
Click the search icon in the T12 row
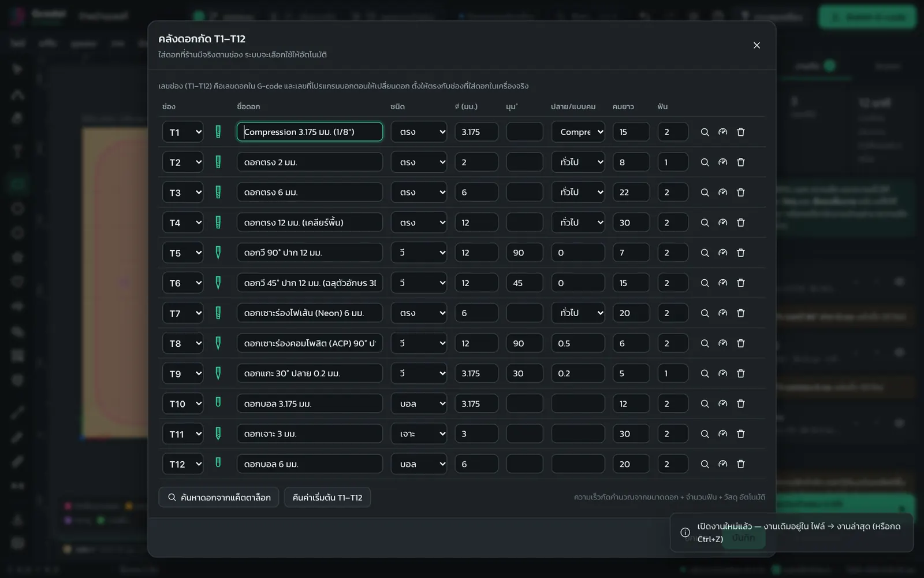pyautogui.click(x=705, y=464)
